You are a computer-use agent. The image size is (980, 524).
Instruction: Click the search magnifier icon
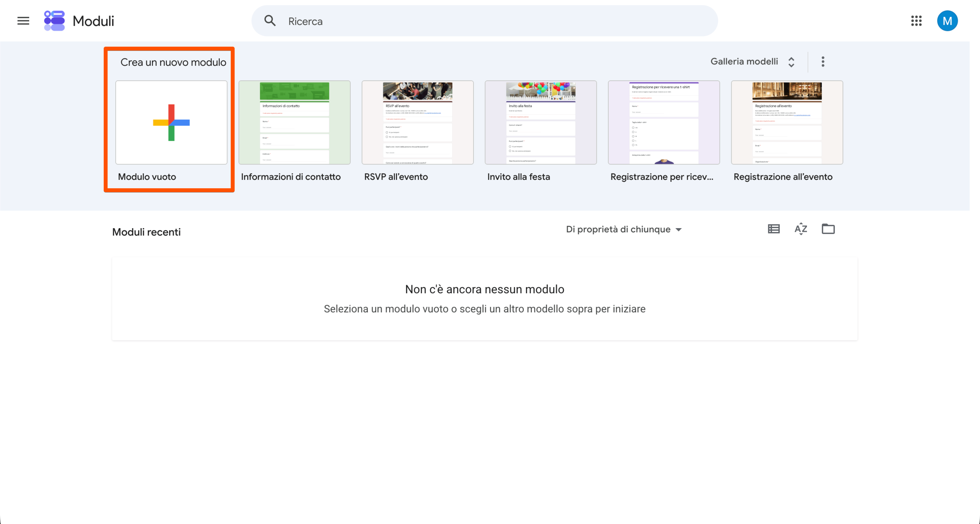pyautogui.click(x=270, y=21)
